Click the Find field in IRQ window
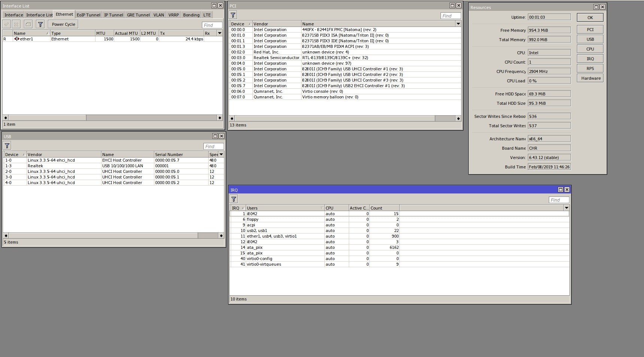Image resolution: width=644 pixels, height=357 pixels. 559,200
